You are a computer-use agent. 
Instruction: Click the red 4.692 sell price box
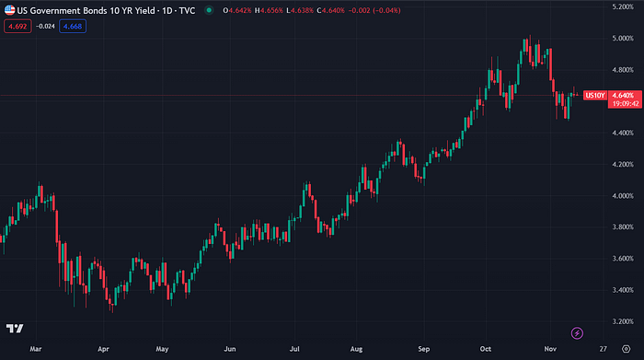click(x=17, y=27)
